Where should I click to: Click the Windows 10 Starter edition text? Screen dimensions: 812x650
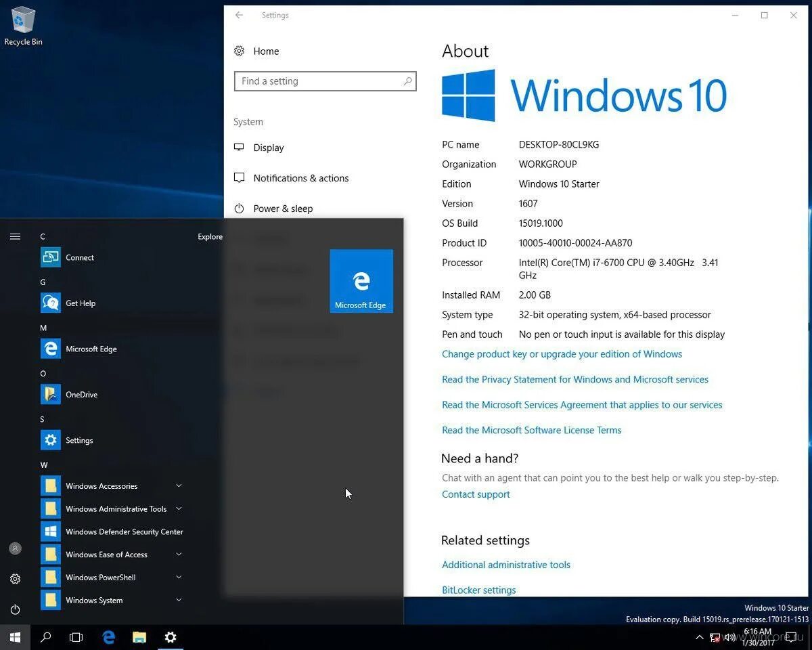tap(559, 184)
